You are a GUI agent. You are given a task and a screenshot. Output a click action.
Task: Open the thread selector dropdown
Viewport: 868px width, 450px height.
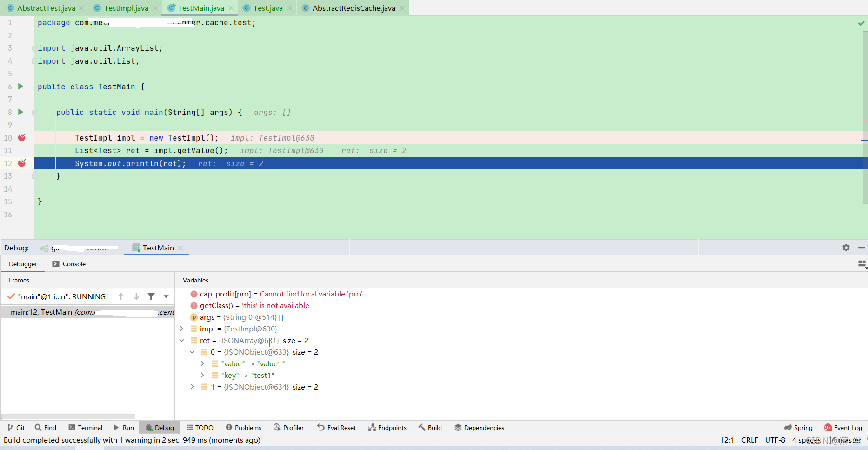[166, 296]
